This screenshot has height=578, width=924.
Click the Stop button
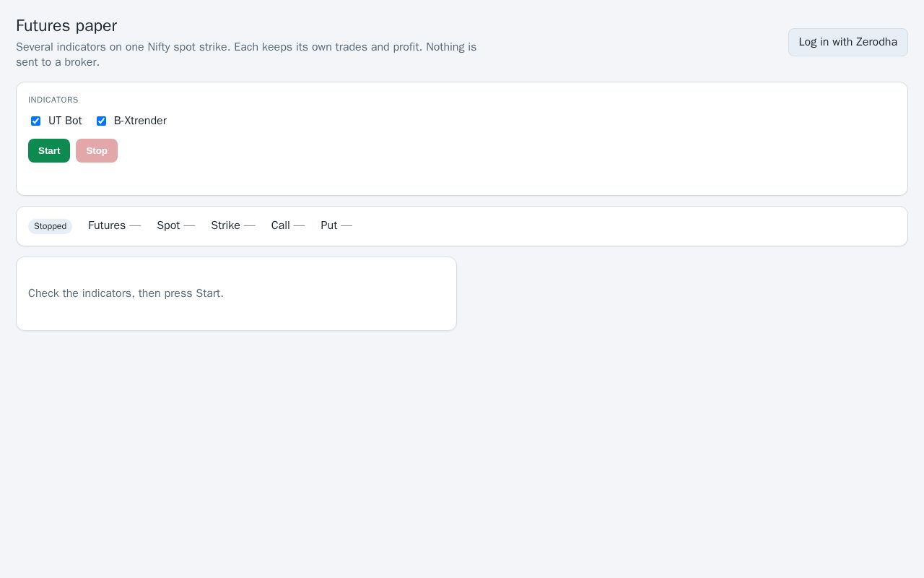point(97,150)
